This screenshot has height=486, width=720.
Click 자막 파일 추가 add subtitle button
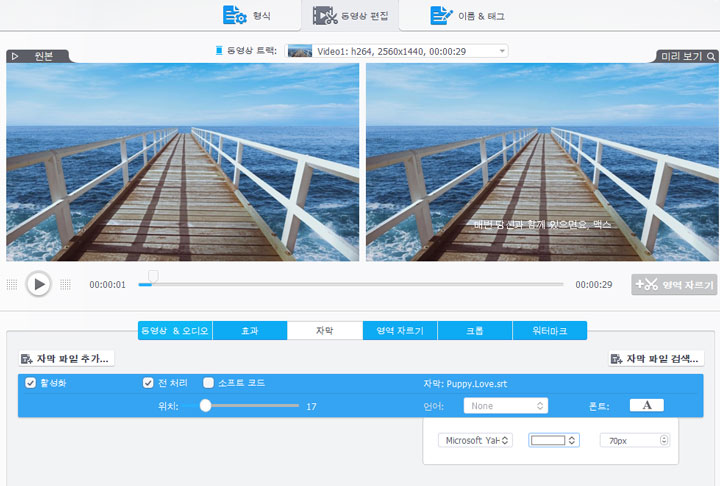click(67, 359)
